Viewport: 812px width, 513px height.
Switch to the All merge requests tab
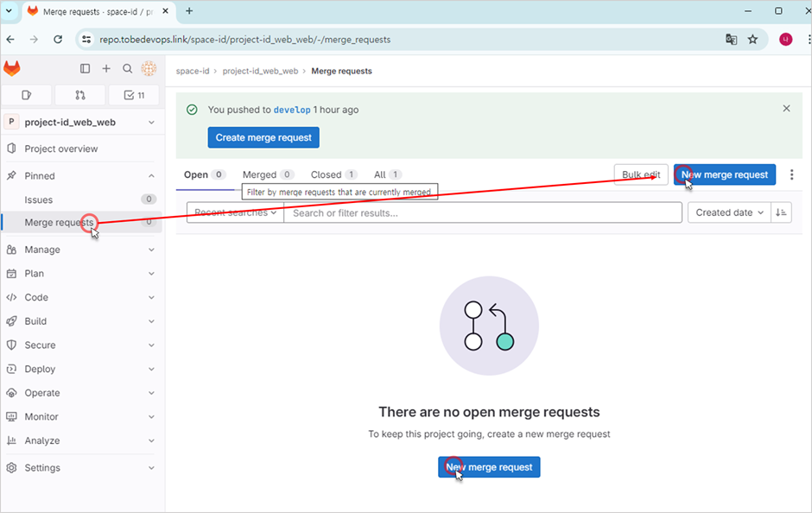(387, 174)
